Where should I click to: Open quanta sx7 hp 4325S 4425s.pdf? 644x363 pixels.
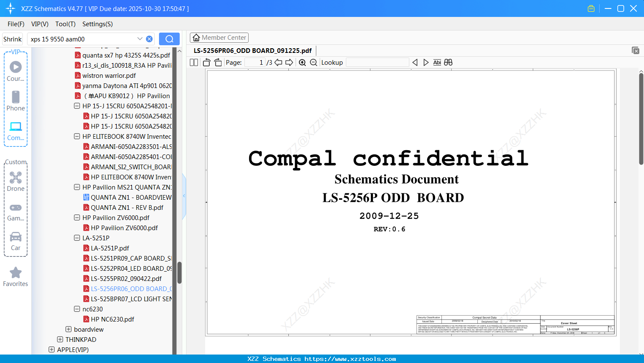click(126, 55)
